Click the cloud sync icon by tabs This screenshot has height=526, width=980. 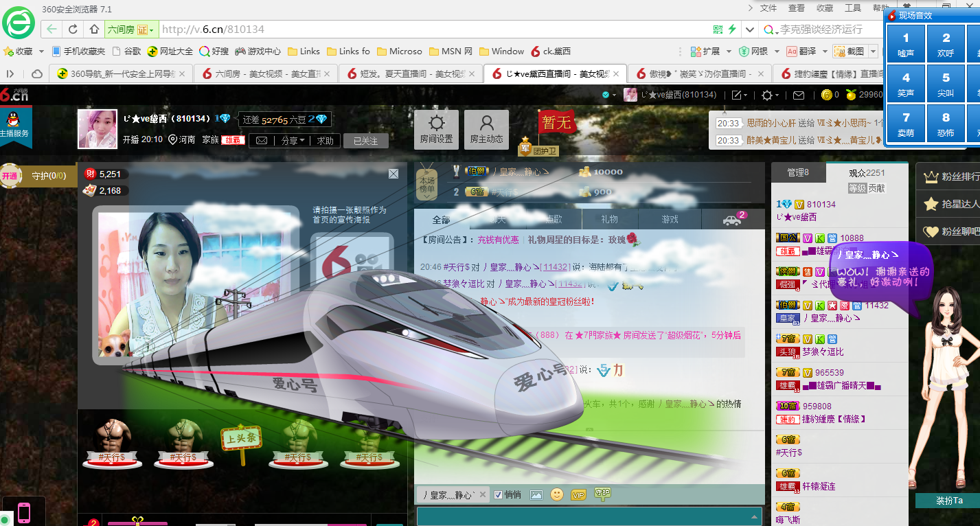click(38, 73)
